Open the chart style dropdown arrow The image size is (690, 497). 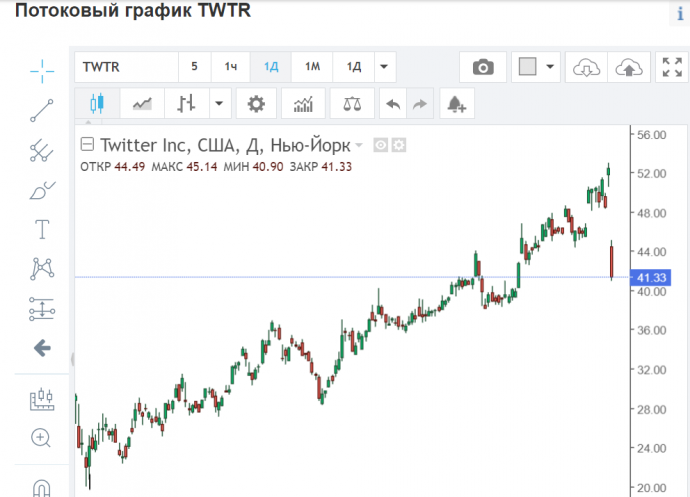(x=218, y=103)
